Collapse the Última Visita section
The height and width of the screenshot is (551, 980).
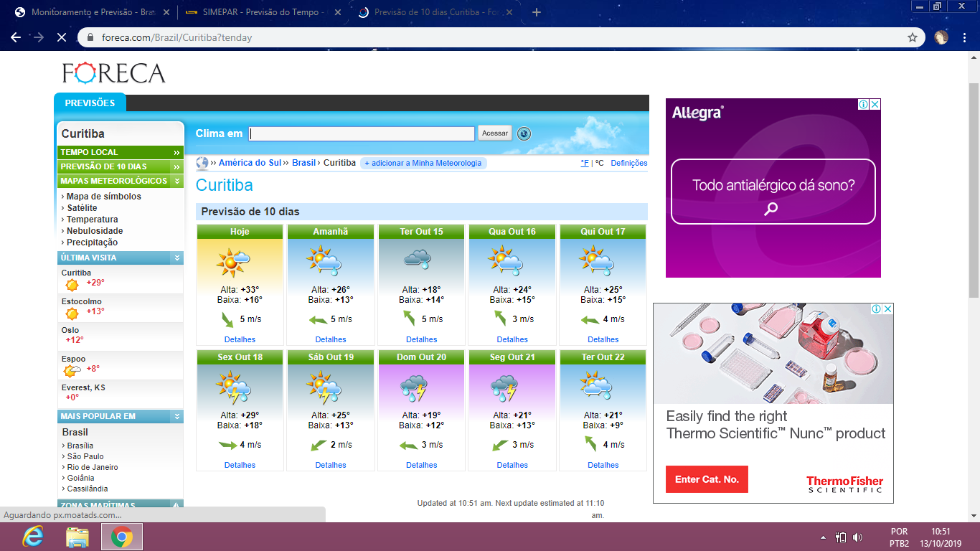(176, 258)
